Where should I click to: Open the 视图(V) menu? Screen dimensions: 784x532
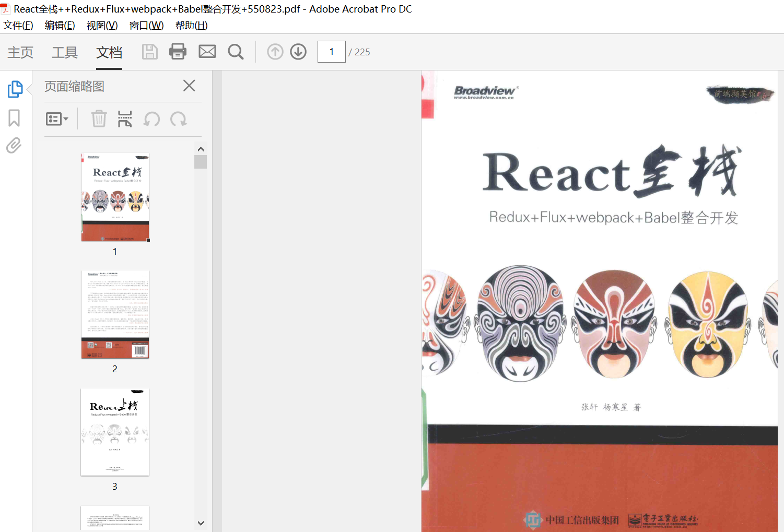(x=102, y=26)
